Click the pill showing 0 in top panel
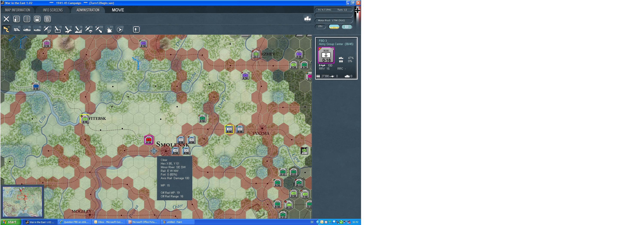This screenshot has height=225, width=644. (347, 27)
